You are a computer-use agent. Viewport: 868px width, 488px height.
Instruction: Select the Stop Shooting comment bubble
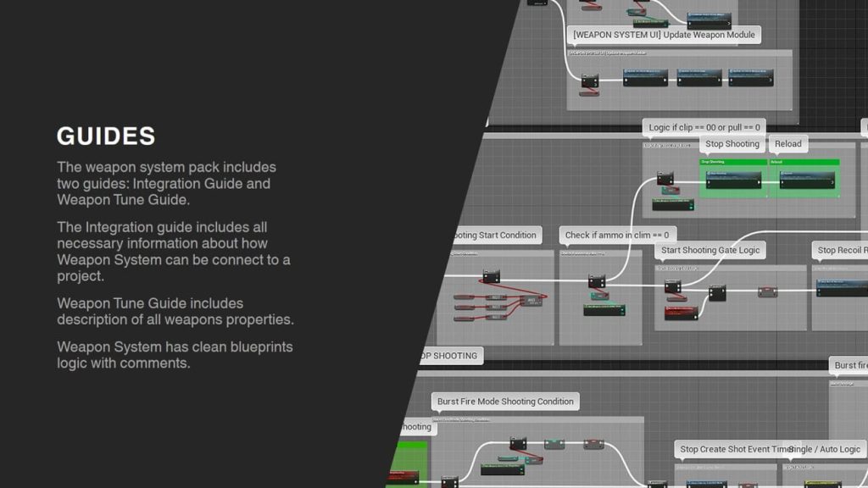coord(732,144)
